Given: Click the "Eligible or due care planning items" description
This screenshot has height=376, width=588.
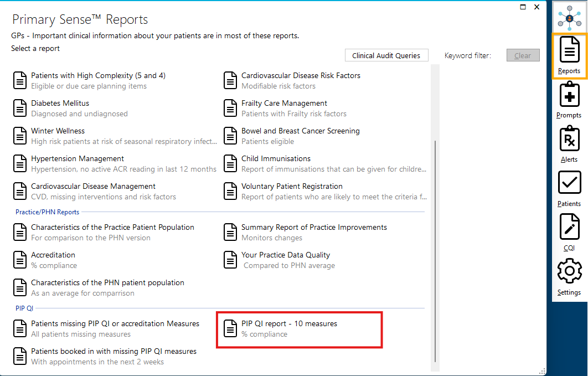Looking at the screenshot, I should (89, 86).
